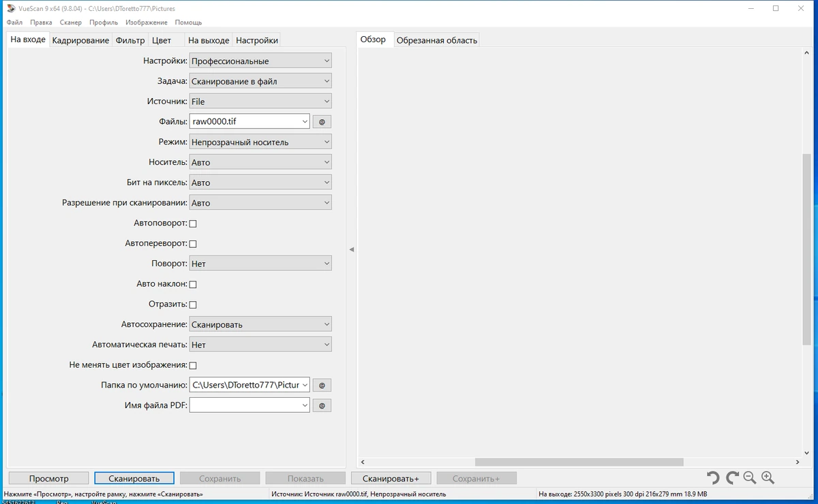This screenshot has height=504, width=818.
Task: Zoom out with magnifier minus icon
Action: coord(750,478)
